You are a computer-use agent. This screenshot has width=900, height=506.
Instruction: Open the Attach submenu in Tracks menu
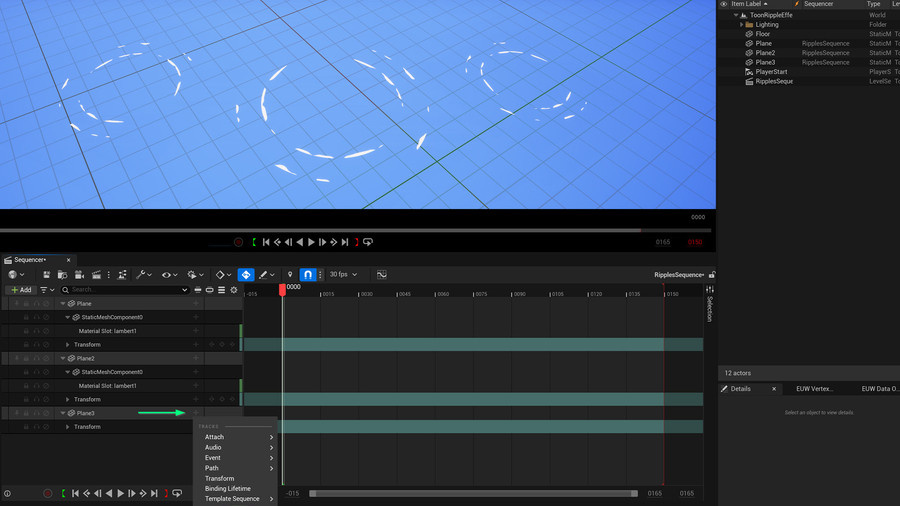[x=235, y=437]
